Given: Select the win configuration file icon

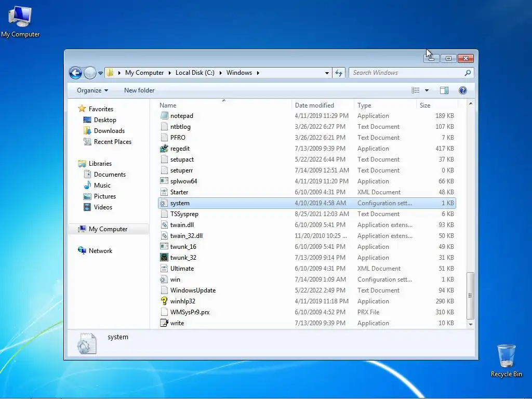Looking at the screenshot, I should click(x=164, y=279).
